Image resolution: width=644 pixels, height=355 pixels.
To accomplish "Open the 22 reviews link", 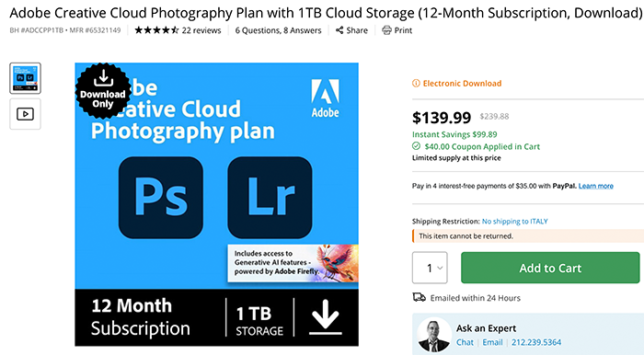I will pos(201,30).
